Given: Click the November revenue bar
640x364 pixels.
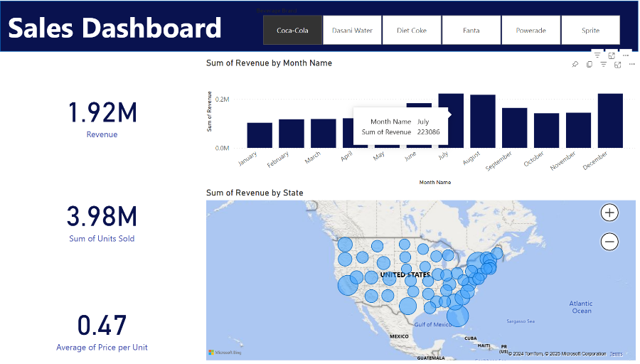Looking at the screenshot, I should pyautogui.click(x=578, y=130).
